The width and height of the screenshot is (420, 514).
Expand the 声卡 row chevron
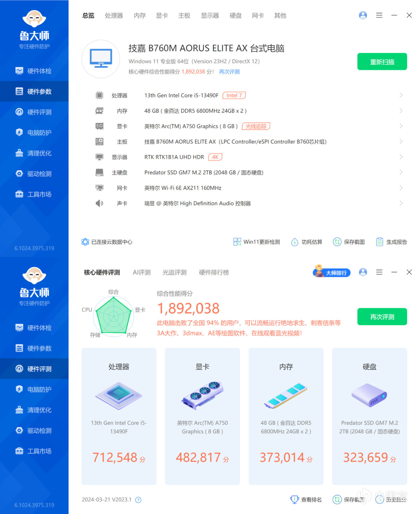(x=401, y=203)
